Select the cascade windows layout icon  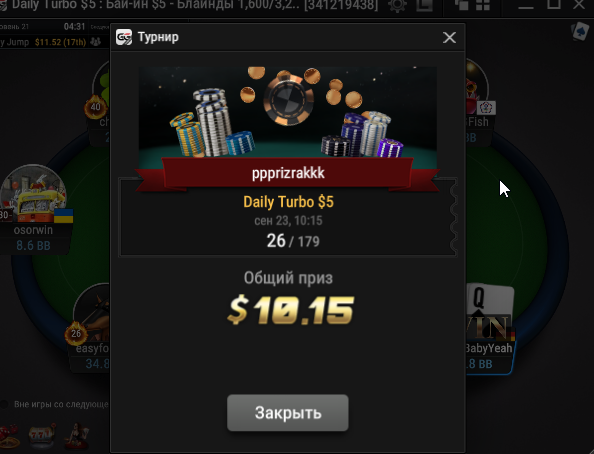pos(462,5)
